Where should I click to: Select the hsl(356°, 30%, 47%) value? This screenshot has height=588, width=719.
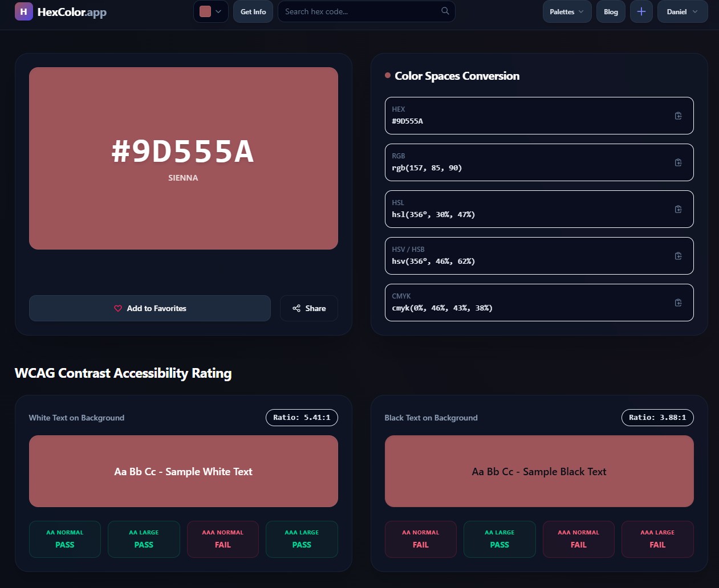[433, 214]
